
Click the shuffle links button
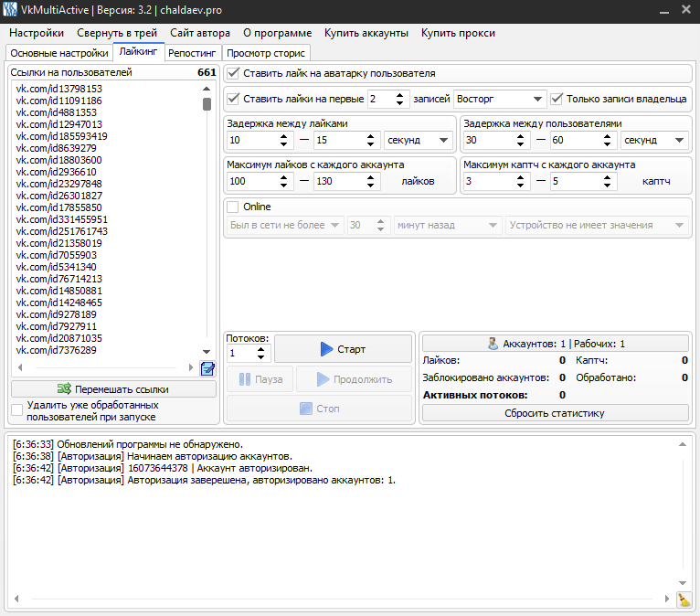[114, 388]
